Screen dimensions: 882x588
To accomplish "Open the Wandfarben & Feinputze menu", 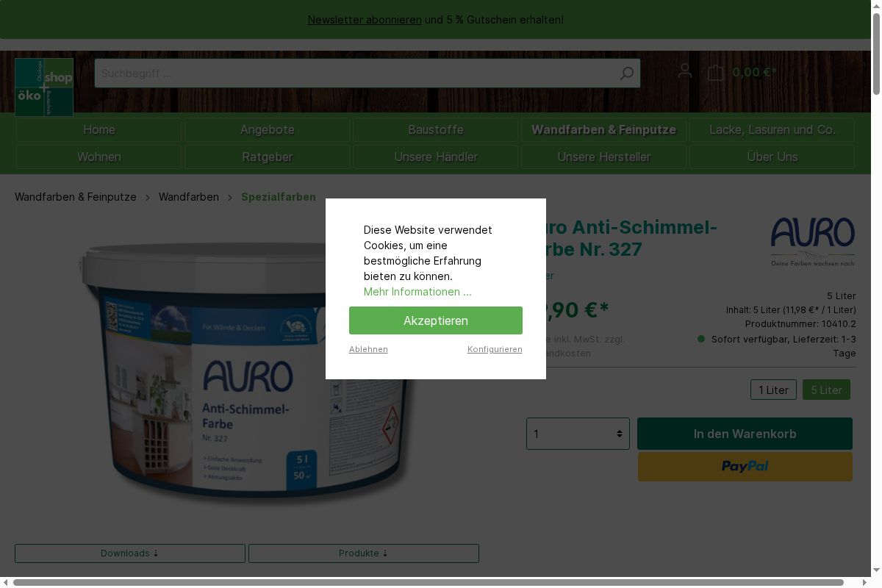I will [603, 130].
